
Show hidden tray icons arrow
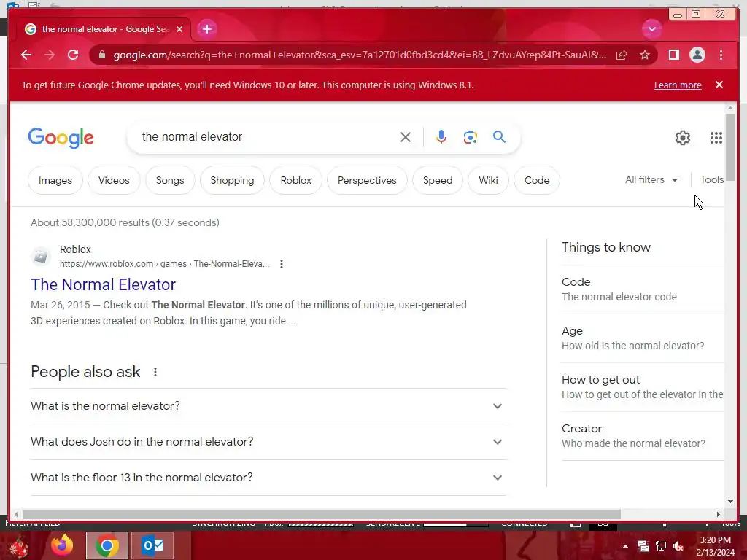(x=625, y=546)
